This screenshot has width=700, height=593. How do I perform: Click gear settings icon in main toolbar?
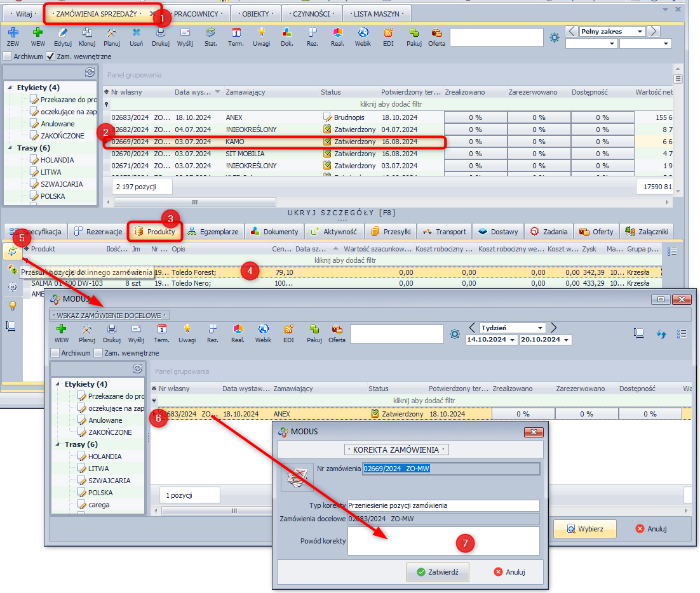click(555, 37)
